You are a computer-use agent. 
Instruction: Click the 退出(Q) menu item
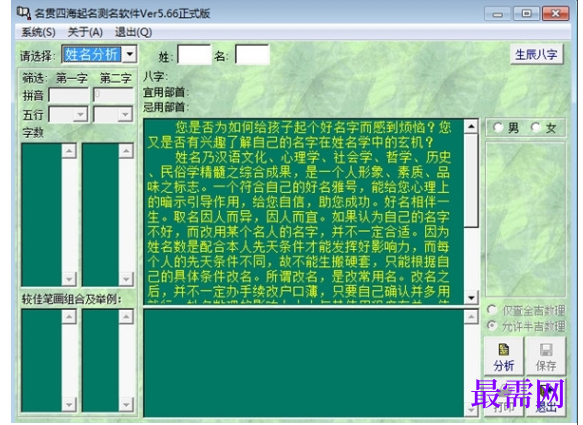133,32
